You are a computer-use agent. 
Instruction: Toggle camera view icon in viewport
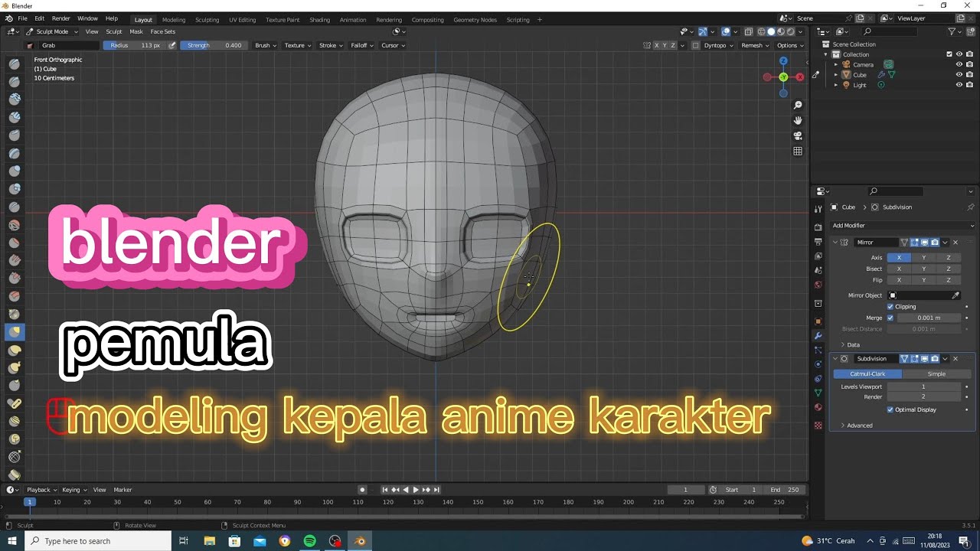coord(798,135)
